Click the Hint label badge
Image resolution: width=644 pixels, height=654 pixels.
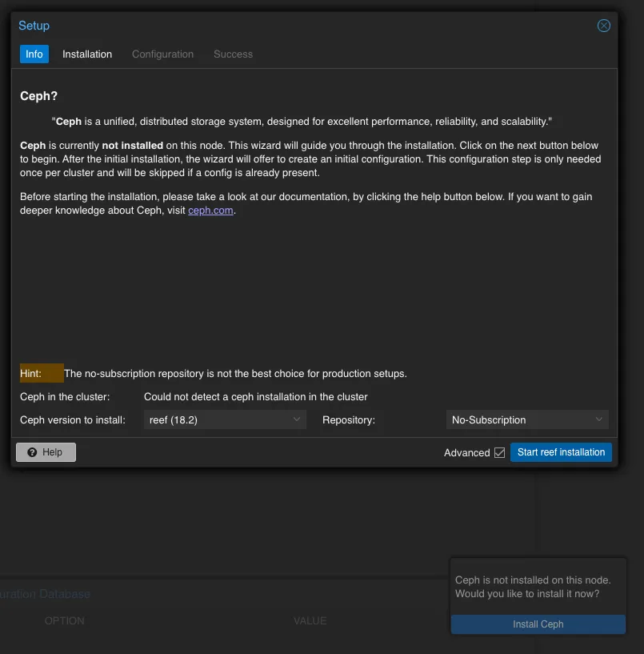(42, 373)
